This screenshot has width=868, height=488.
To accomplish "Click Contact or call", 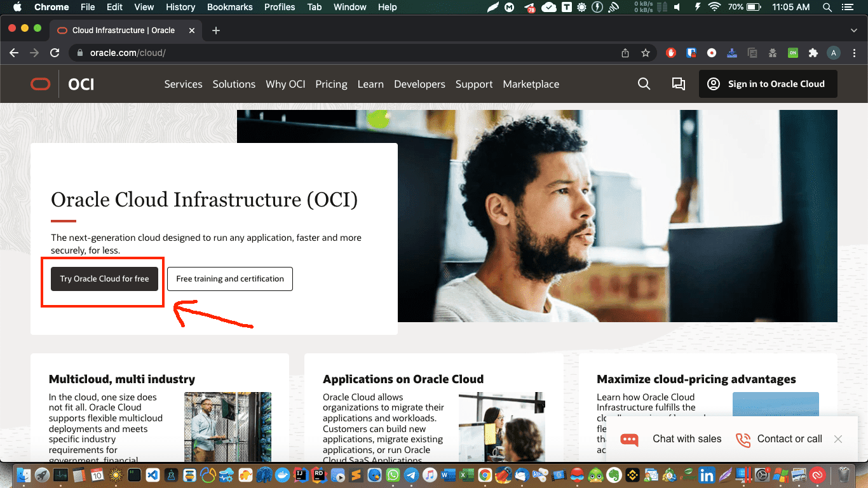I will pos(778,439).
